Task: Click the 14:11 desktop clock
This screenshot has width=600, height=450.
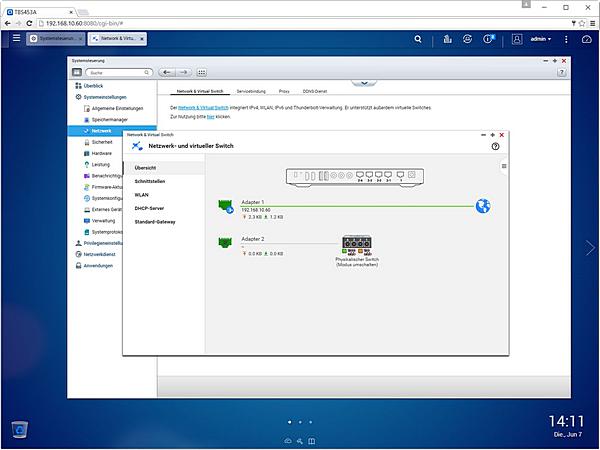Action: 566,421
